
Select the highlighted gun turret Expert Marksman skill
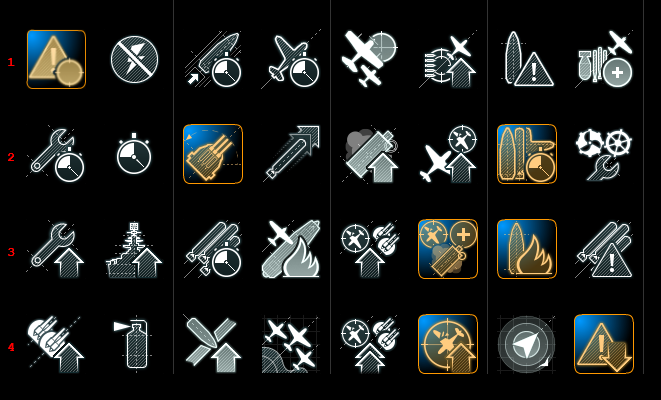click(x=213, y=154)
